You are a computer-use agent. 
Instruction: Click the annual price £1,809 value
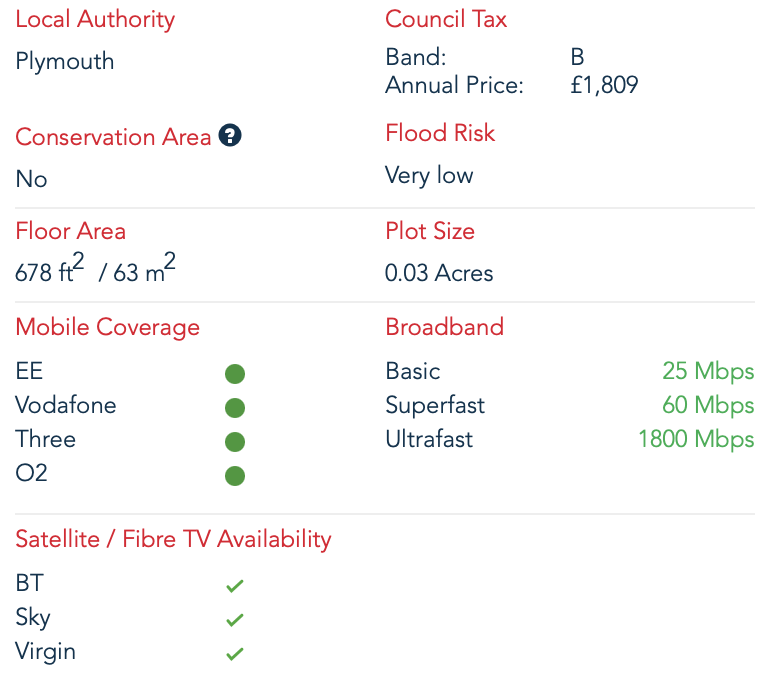(604, 85)
